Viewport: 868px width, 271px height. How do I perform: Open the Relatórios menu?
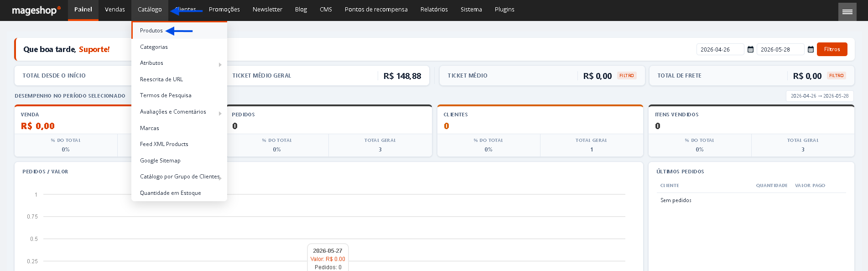click(x=434, y=10)
